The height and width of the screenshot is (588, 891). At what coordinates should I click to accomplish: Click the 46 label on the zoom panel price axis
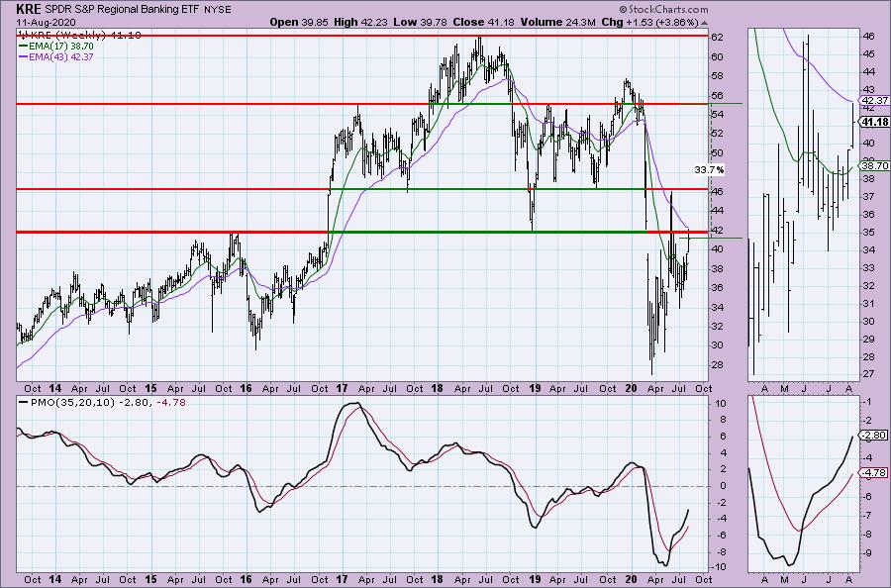(868, 36)
